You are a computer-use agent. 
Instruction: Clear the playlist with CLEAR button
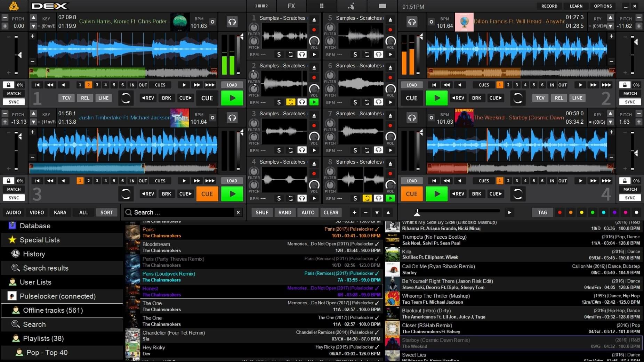pyautogui.click(x=330, y=212)
